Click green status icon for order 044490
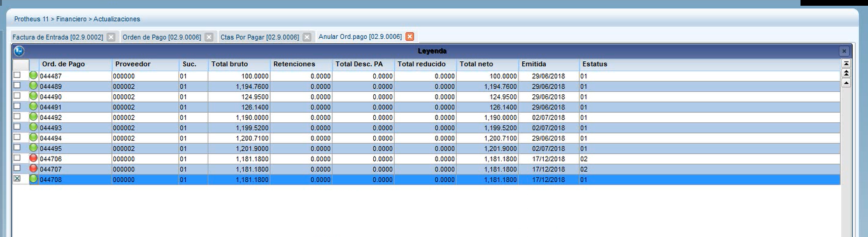The height and width of the screenshot is (237, 868). pyautogui.click(x=34, y=96)
